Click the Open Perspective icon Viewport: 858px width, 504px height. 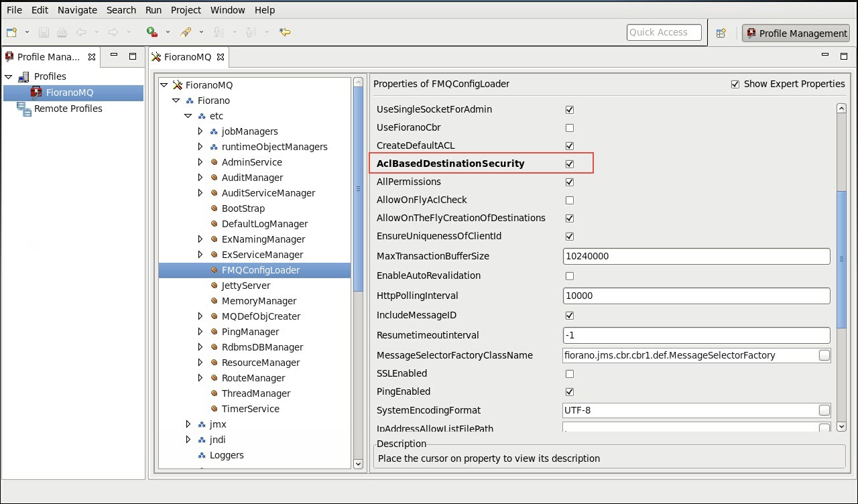(x=721, y=33)
